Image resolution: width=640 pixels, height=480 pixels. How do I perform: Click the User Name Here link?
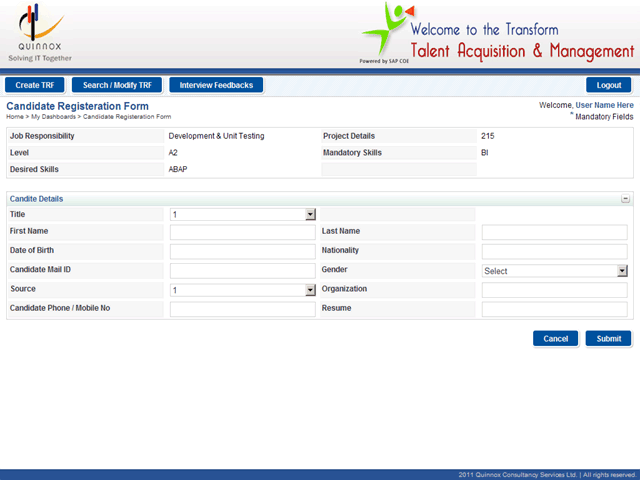(604, 105)
